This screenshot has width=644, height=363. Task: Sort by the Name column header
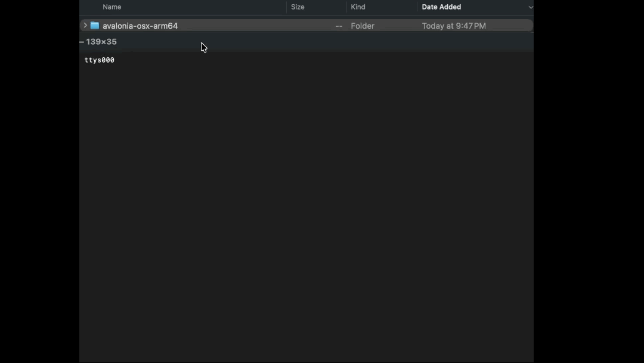(112, 7)
